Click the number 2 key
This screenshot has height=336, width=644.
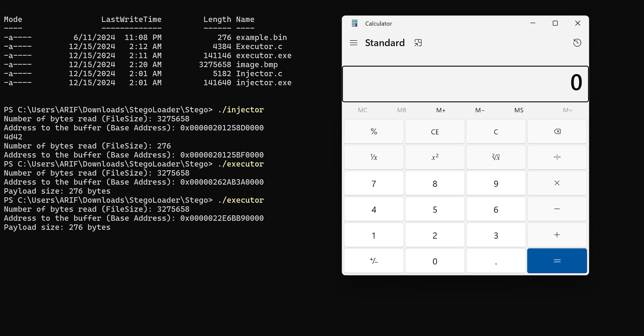tap(435, 235)
